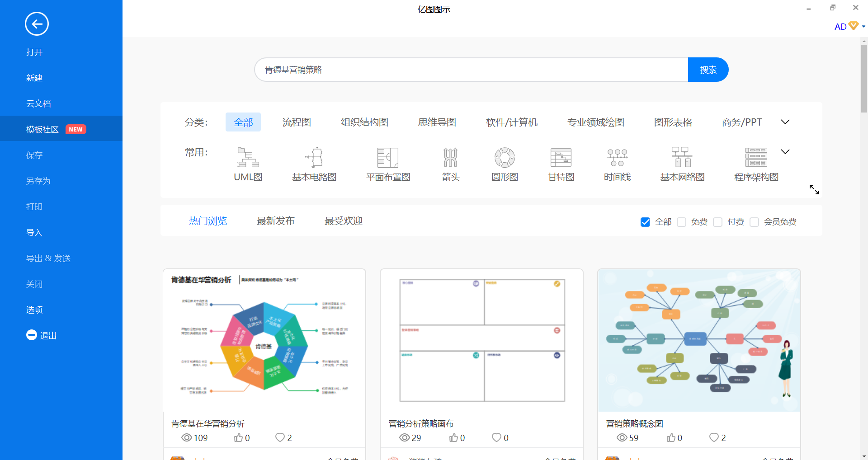Select 模板社区 in sidebar
This screenshot has width=868, height=460.
(x=61, y=129)
